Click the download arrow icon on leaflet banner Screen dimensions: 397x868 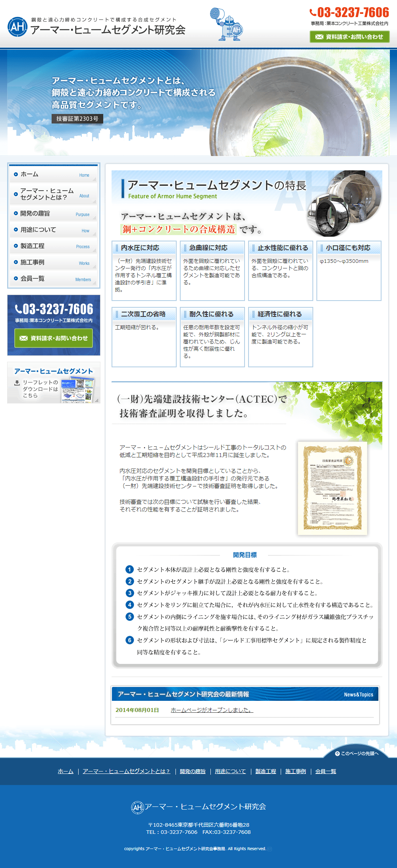[17, 383]
